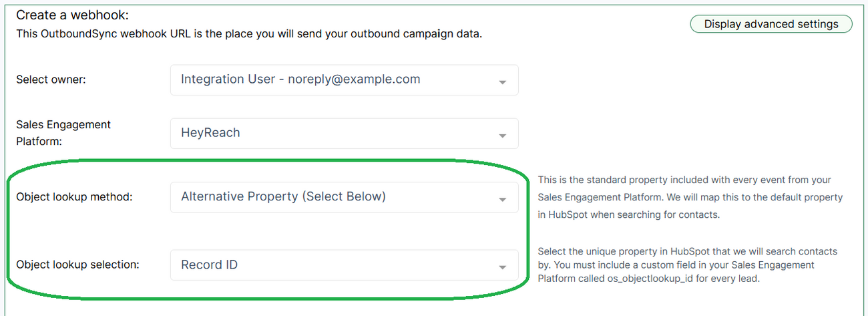Screen dimensions: 868x316
Task: Click the os_objectlookup_id help text
Action: (x=687, y=265)
